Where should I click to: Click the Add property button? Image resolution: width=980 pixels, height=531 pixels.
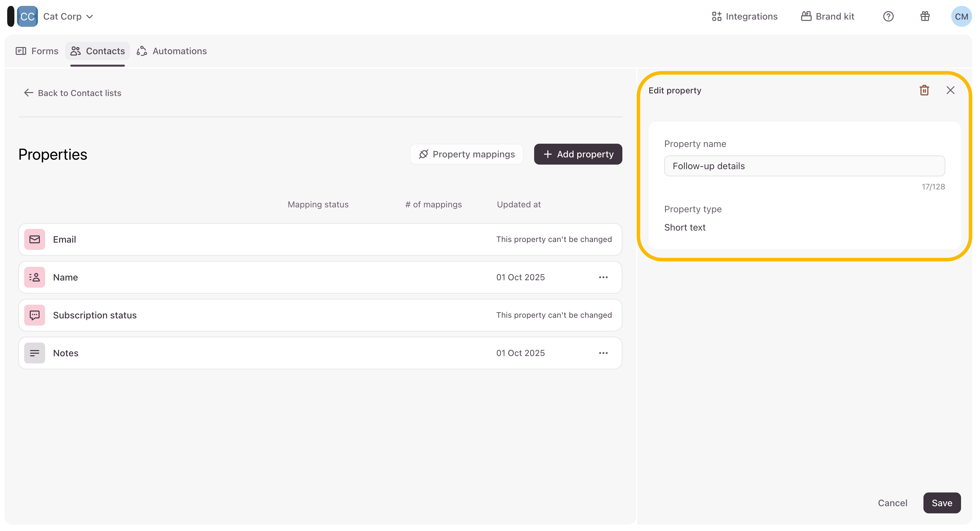(x=578, y=154)
